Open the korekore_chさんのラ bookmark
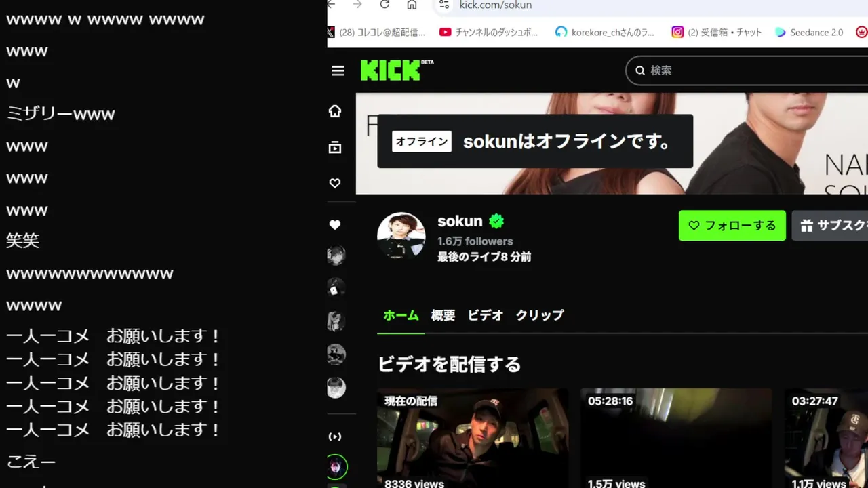The height and width of the screenshot is (488, 868). click(x=606, y=32)
